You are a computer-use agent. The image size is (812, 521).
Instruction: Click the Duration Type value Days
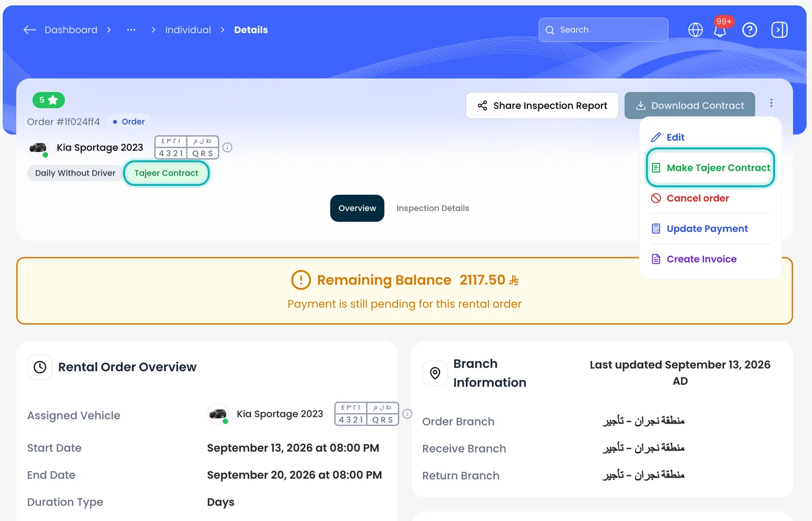(221, 502)
